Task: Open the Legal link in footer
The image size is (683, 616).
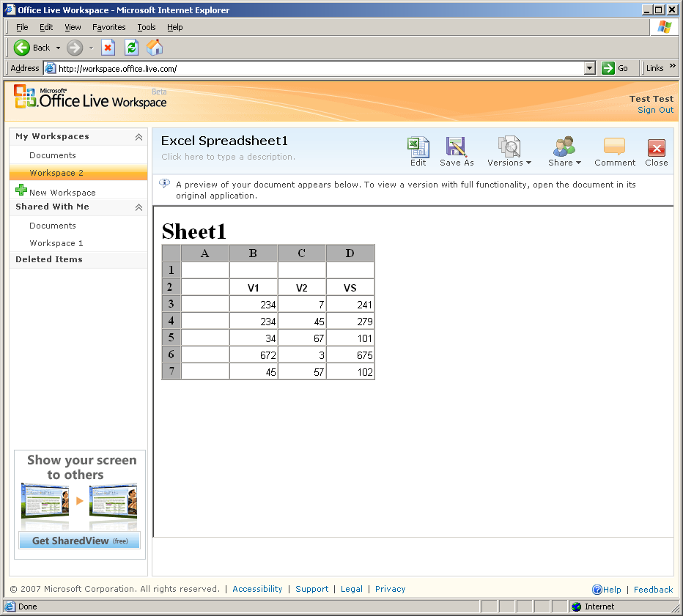Action: [352, 589]
